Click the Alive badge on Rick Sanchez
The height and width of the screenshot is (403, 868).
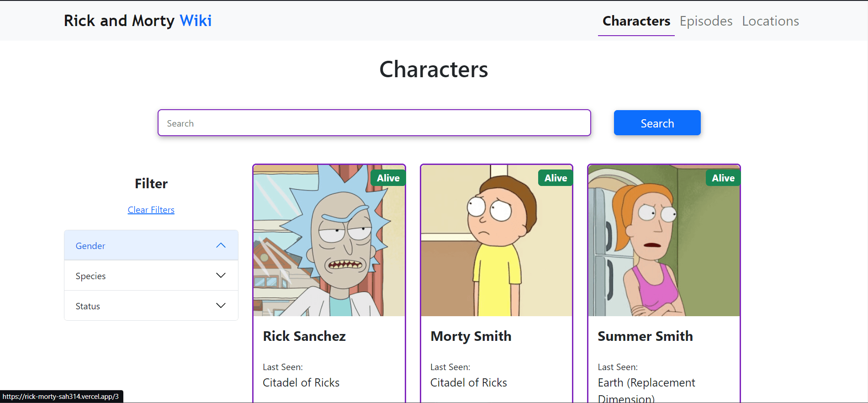pos(388,178)
